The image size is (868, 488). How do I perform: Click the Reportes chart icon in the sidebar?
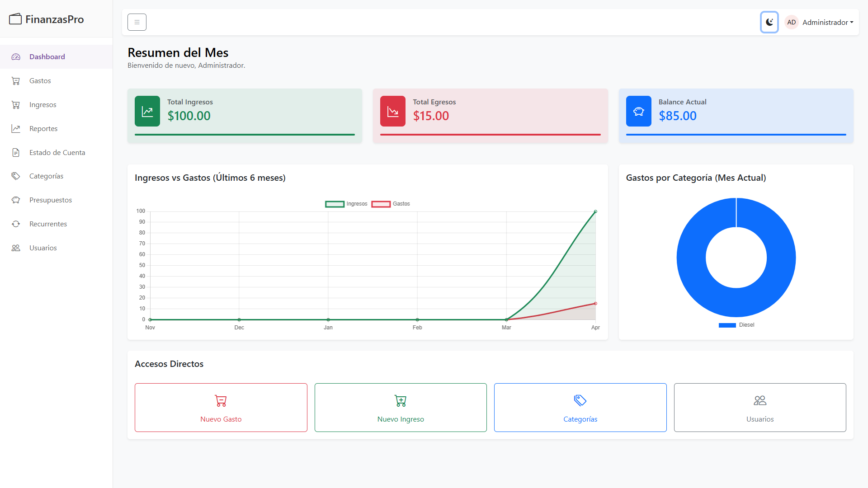tap(16, 129)
